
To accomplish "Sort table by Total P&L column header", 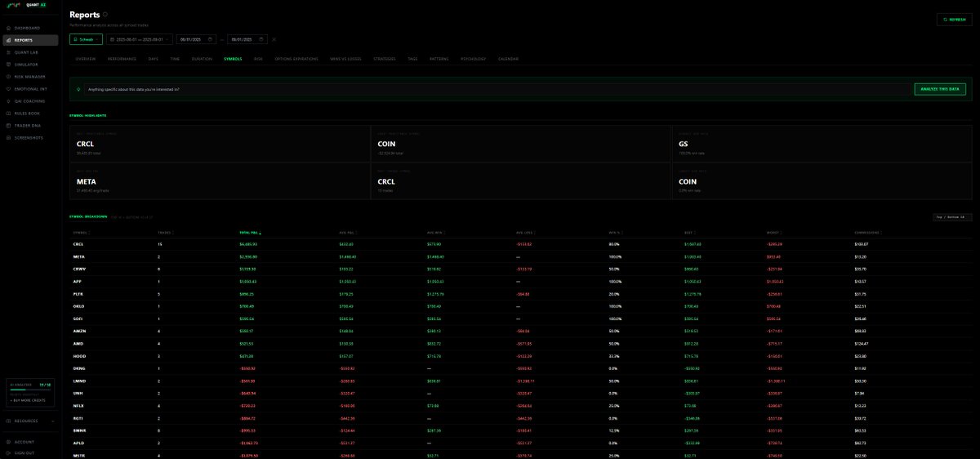I will coord(250,233).
